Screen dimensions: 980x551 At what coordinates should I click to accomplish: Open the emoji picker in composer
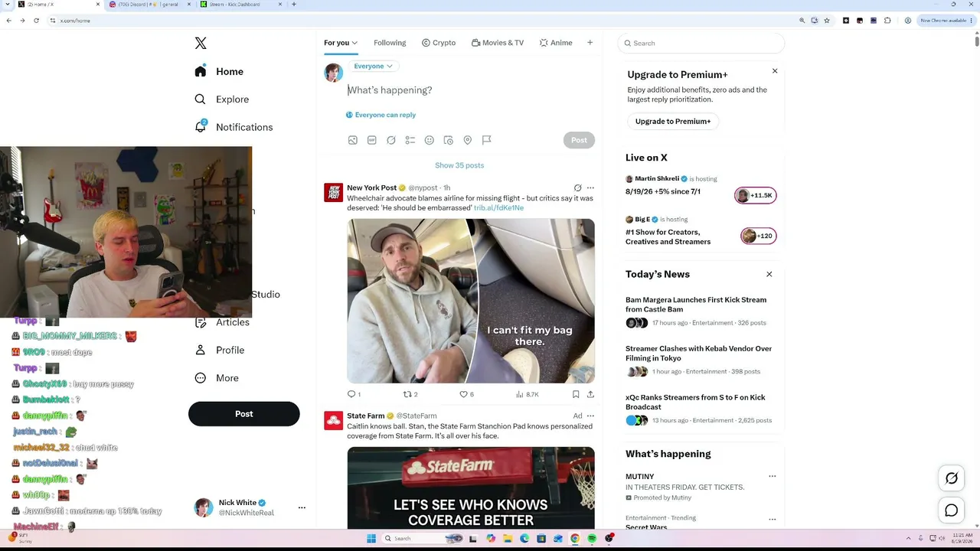pos(430,140)
